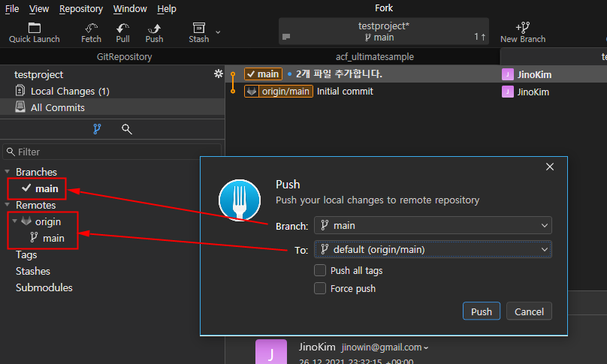Open the File menu
Viewport: 607px width, 364px height.
tap(12, 8)
